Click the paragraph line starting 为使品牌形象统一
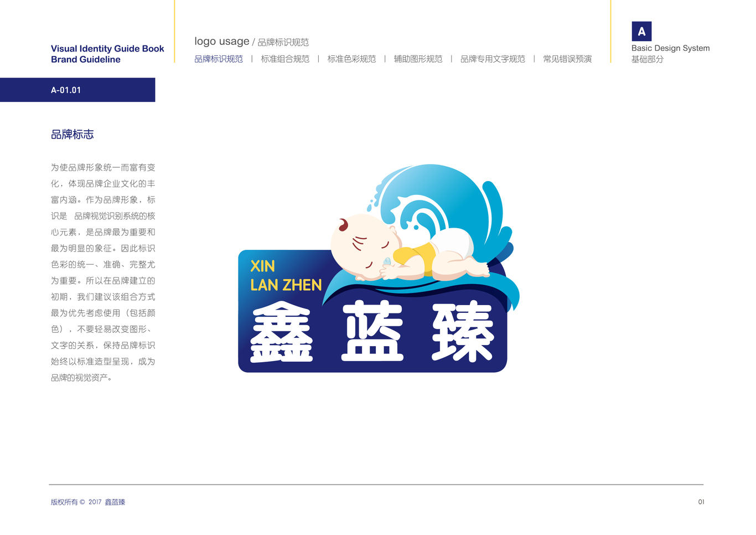This screenshot has width=756, height=535. [103, 167]
